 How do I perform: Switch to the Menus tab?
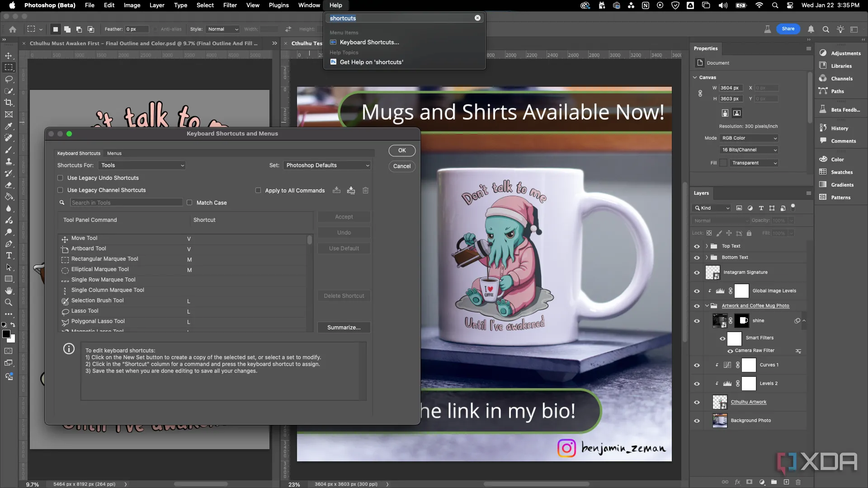click(114, 153)
